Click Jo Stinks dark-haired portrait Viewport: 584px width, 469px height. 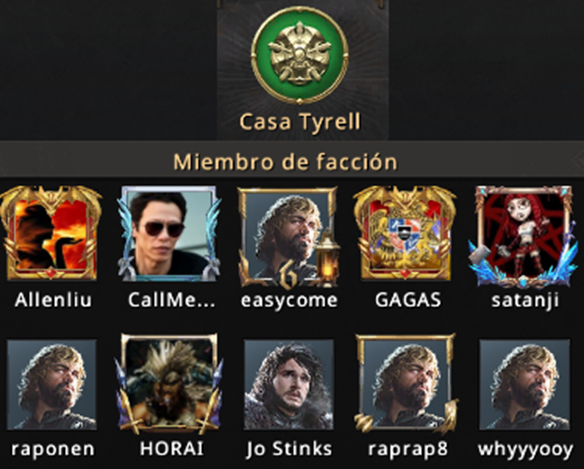[289, 384]
